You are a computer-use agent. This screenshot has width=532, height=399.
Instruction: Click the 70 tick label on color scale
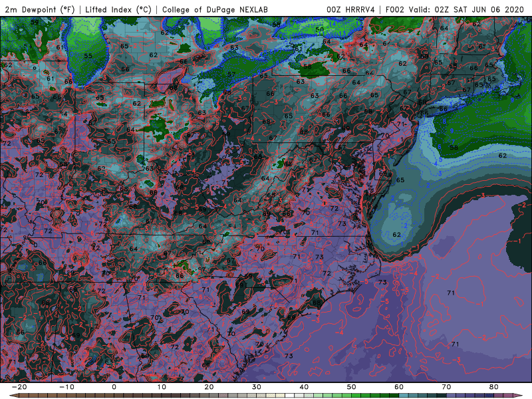446,387
